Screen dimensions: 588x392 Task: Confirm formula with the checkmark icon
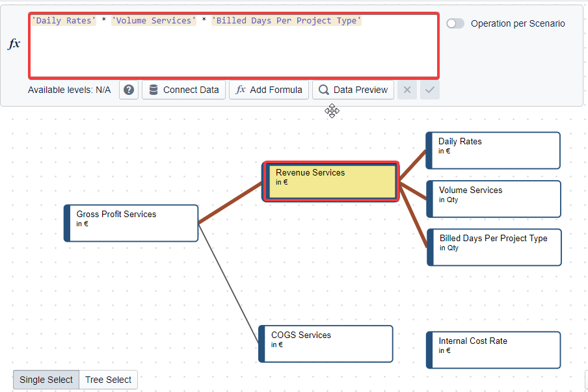(x=429, y=90)
